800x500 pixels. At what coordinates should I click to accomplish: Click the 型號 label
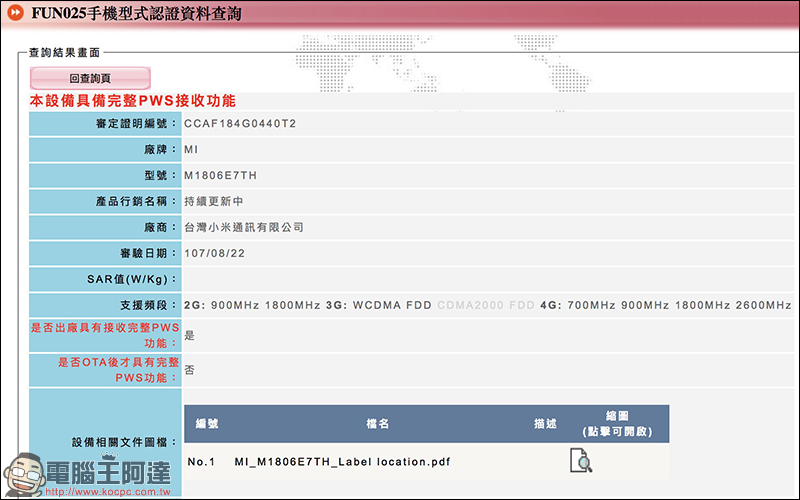pyautogui.click(x=160, y=176)
